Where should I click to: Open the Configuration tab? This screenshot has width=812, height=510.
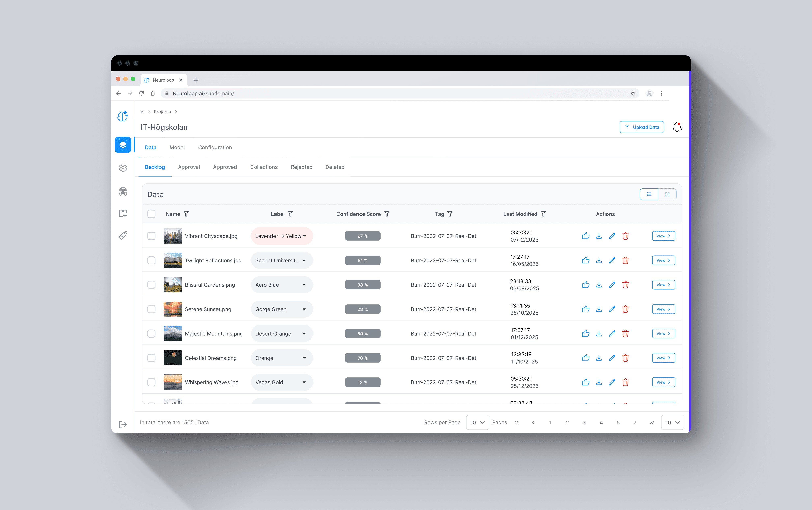coord(215,147)
